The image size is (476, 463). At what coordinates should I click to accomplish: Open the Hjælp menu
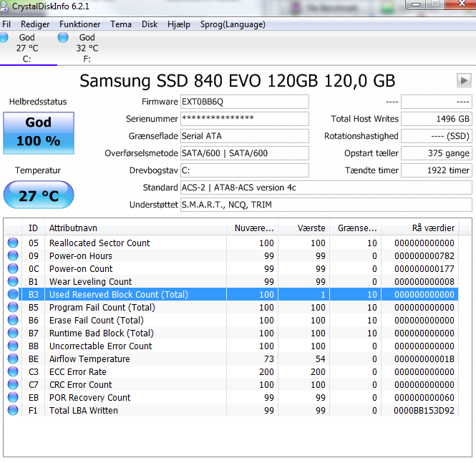click(179, 24)
